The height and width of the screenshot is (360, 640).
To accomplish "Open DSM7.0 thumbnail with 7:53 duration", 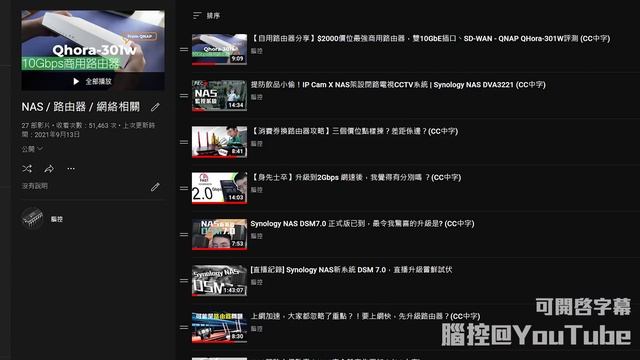I will [x=220, y=235].
